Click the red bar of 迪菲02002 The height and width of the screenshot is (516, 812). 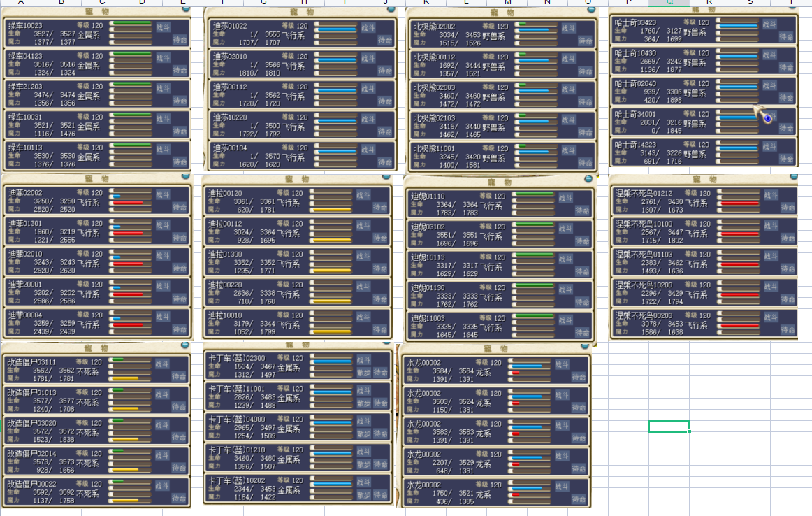point(127,203)
